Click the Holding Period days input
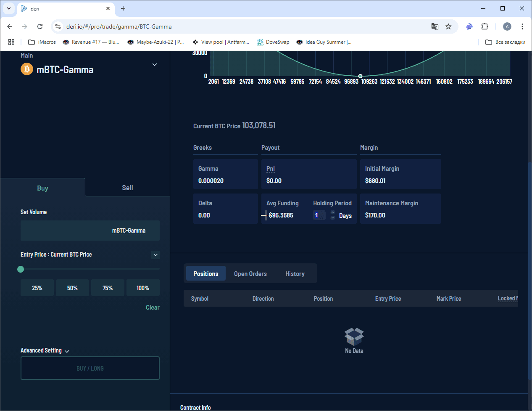Image resolution: width=532 pixels, height=411 pixels. tap(319, 215)
